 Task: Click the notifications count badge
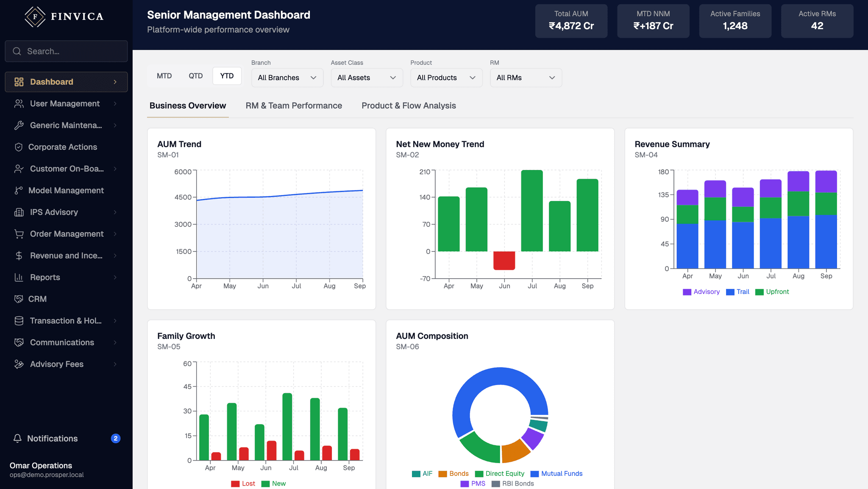pyautogui.click(x=116, y=439)
